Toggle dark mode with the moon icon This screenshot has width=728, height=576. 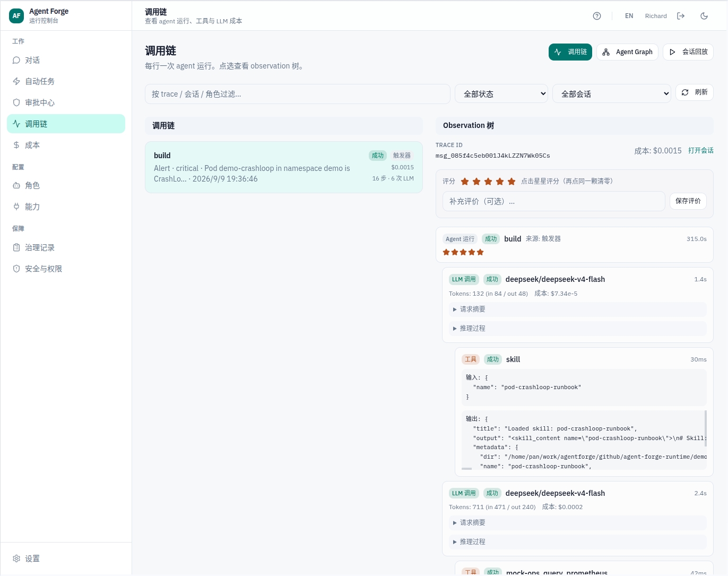(x=704, y=16)
